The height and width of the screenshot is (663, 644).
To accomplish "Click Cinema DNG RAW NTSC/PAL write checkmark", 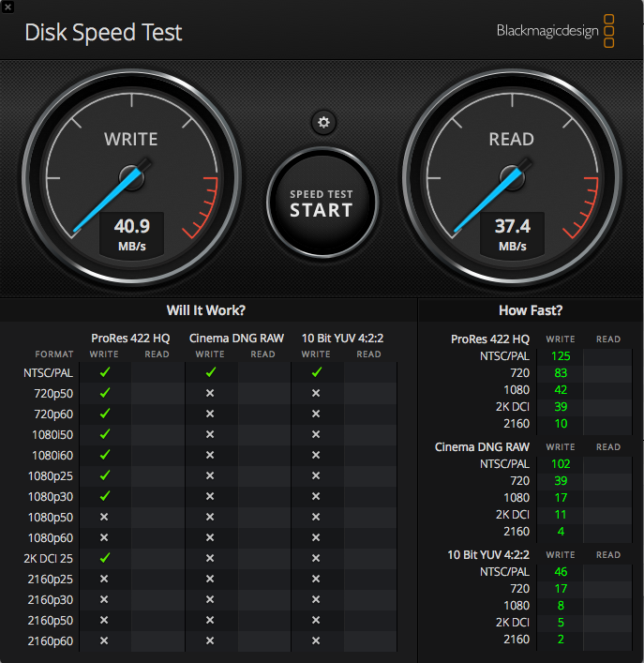I will click(x=210, y=372).
